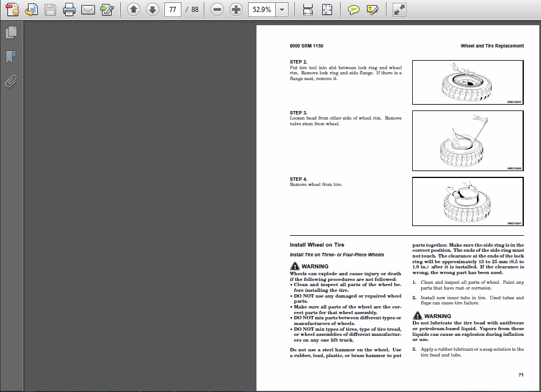This screenshot has height=392, width=541.
Task: Click the STEP 4 tire illustration
Action: point(468,201)
